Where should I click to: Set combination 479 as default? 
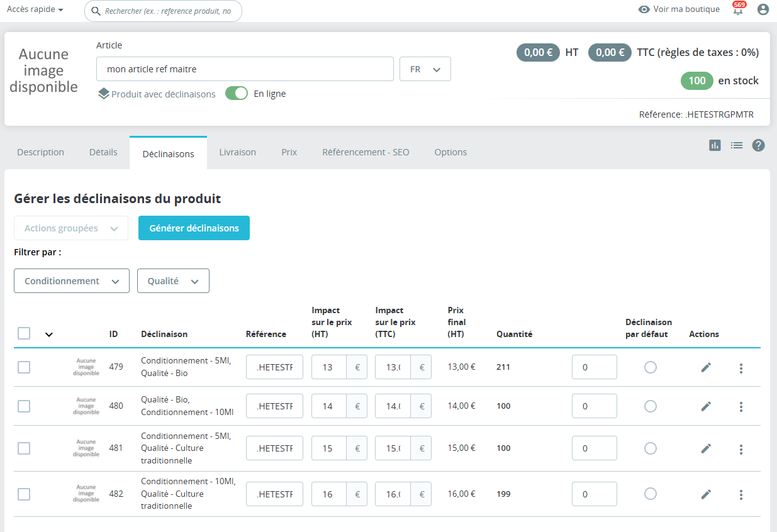pyautogui.click(x=651, y=367)
